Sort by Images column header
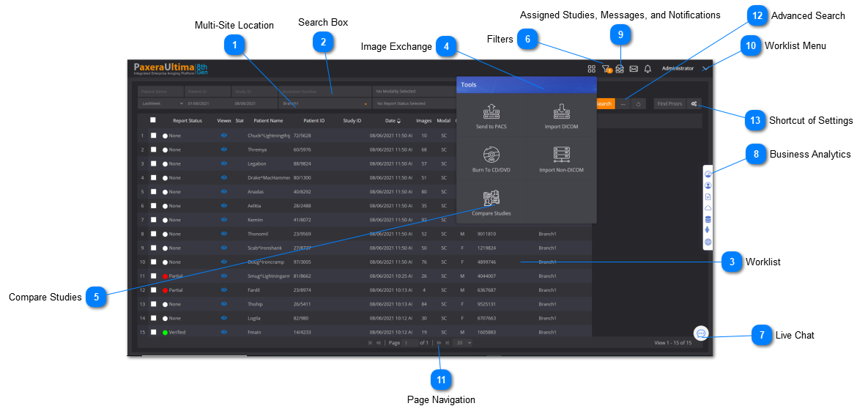The height and width of the screenshot is (417, 868). point(424,120)
